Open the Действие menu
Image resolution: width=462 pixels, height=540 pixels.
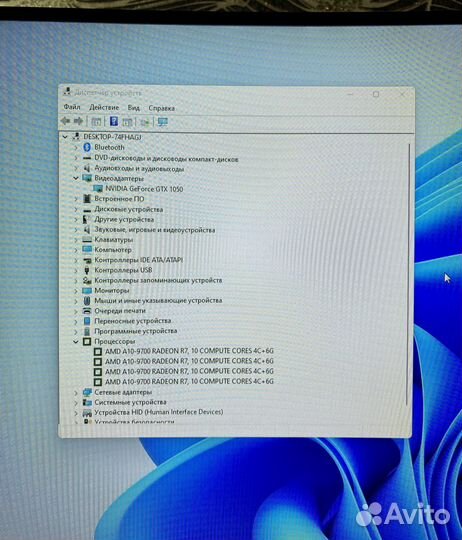pos(104,107)
